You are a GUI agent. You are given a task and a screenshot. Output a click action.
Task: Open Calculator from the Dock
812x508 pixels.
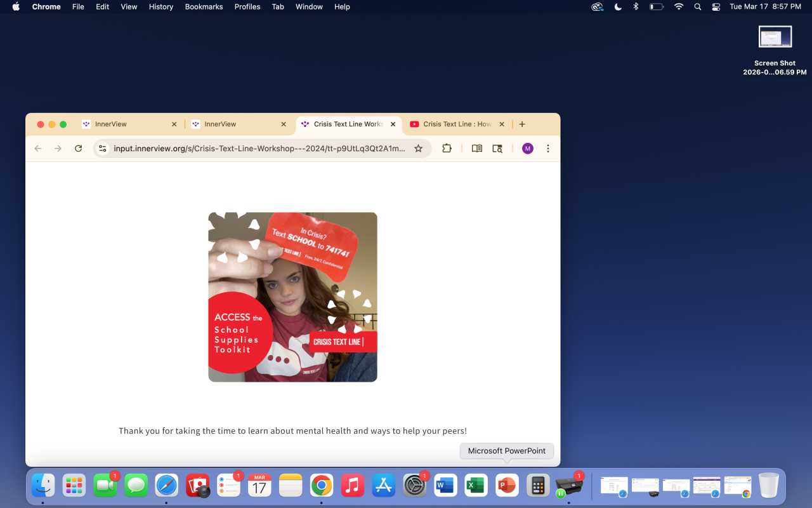tap(539, 486)
